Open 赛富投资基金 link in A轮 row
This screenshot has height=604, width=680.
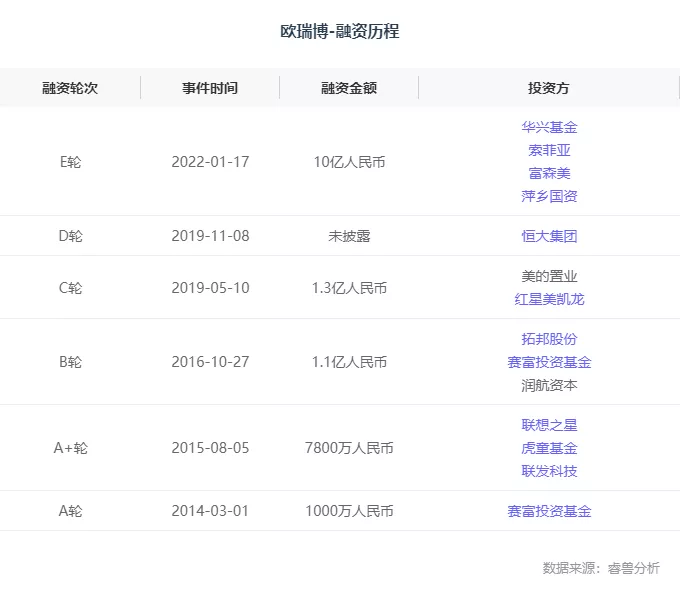coord(549,511)
